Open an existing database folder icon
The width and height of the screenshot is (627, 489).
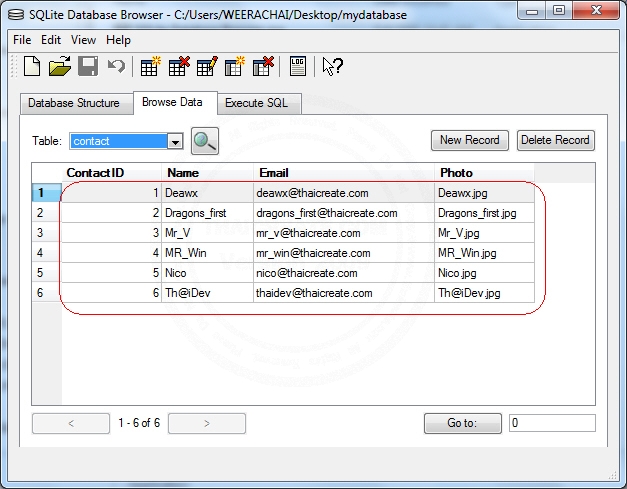pos(60,66)
